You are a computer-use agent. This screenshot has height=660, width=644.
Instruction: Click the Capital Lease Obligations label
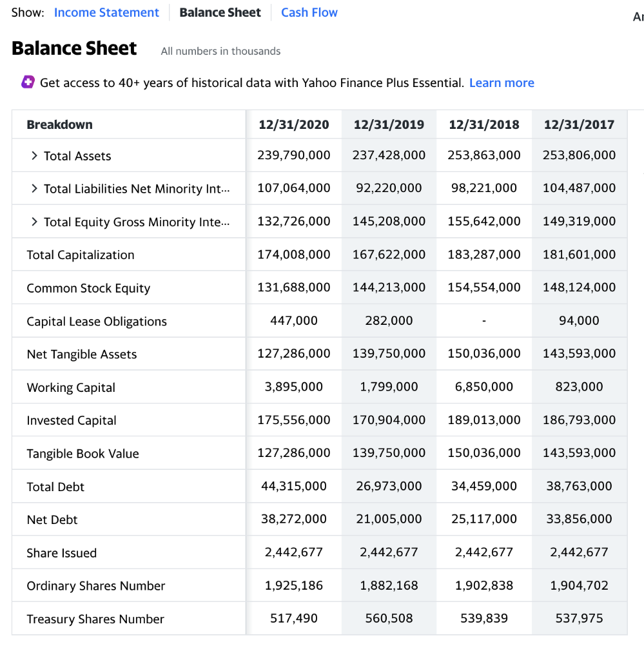[x=97, y=322]
